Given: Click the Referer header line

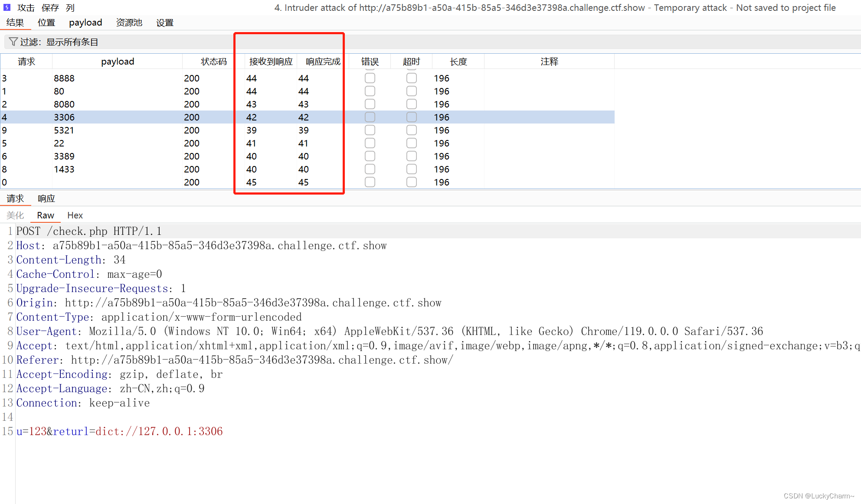Looking at the screenshot, I should pyautogui.click(x=235, y=360).
